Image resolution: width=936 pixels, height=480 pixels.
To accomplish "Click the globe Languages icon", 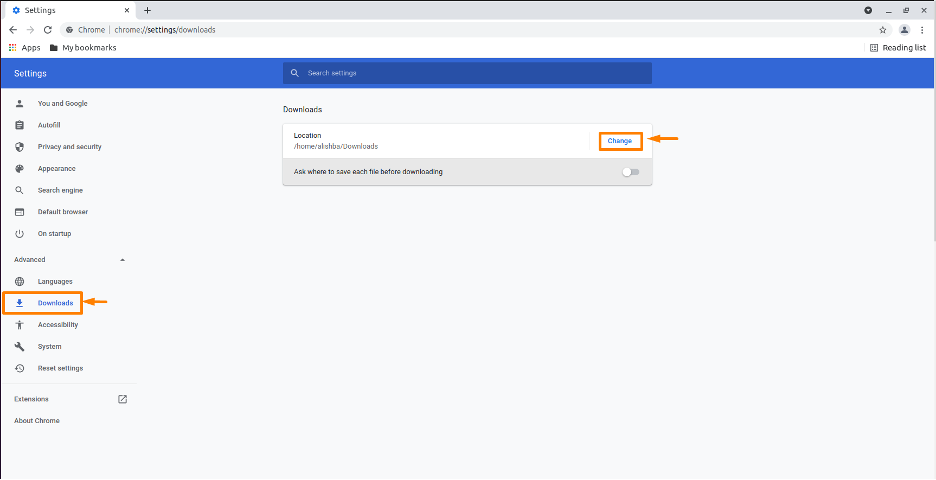I will tap(20, 281).
